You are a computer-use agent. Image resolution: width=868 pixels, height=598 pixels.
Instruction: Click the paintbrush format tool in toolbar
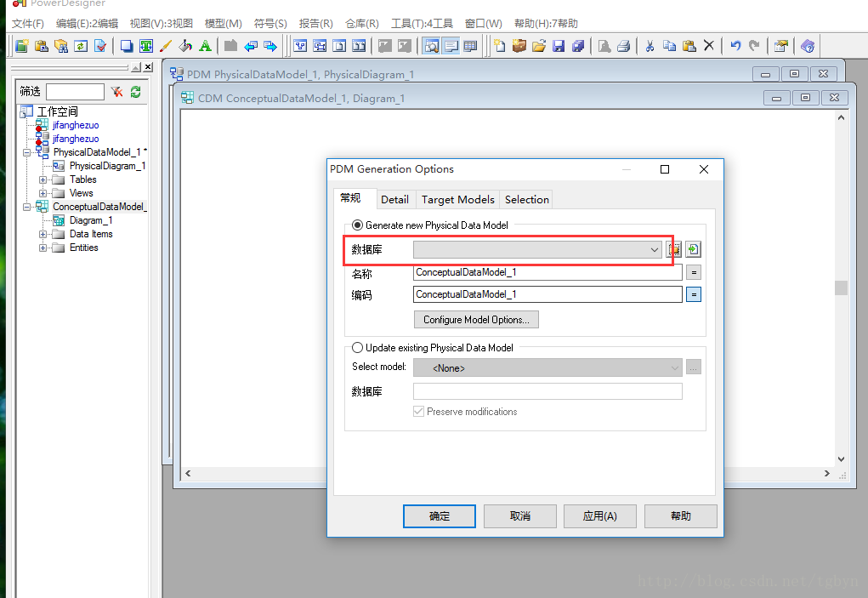click(x=166, y=46)
